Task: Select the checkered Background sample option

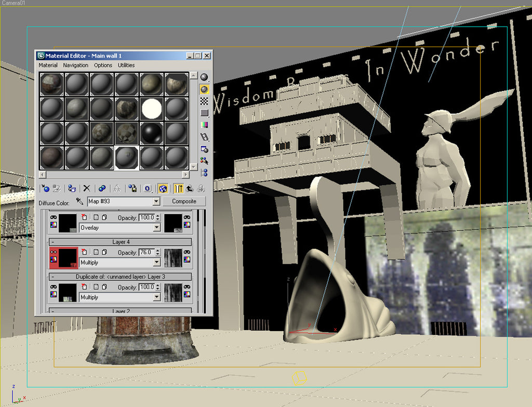Action: coord(204,100)
